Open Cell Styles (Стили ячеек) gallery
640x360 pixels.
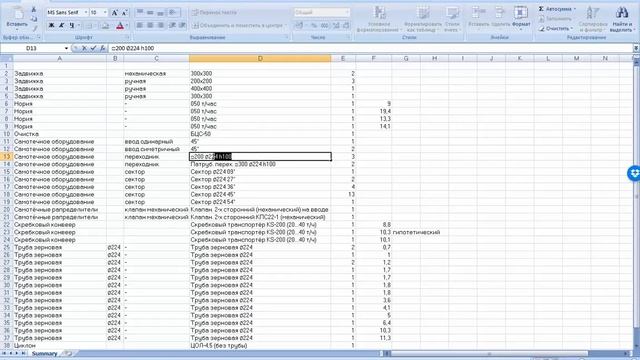452,19
